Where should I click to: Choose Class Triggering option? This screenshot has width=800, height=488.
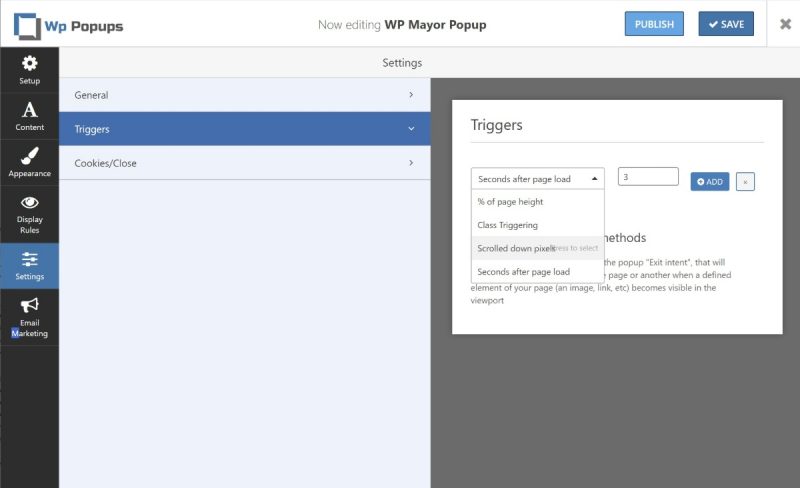click(538, 225)
